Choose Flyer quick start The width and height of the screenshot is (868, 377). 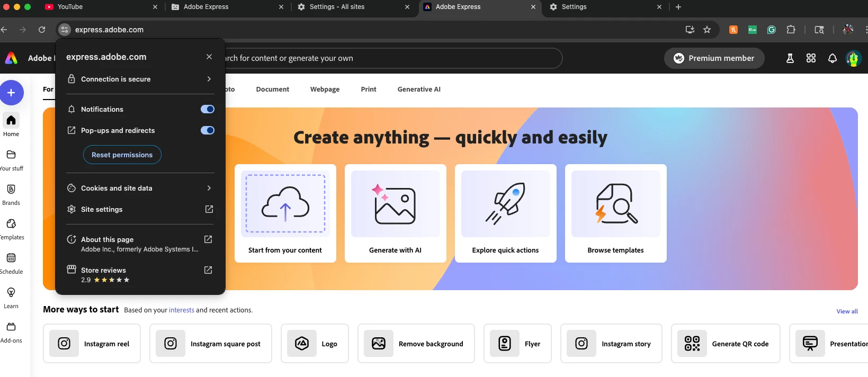coord(517,344)
